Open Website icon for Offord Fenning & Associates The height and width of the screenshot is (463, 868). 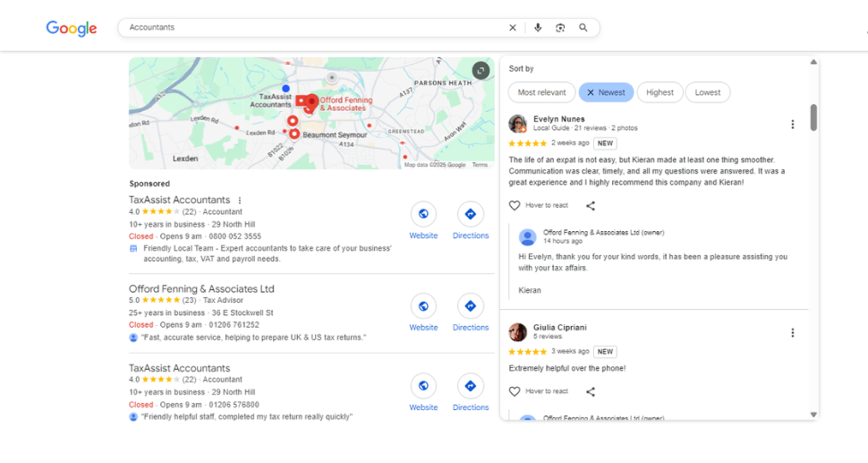tap(423, 306)
